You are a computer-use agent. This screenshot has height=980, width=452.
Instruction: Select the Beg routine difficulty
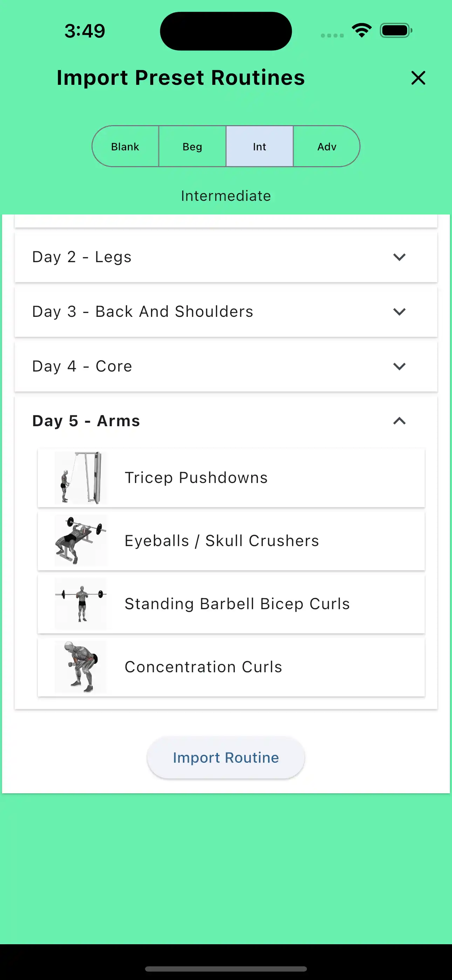click(x=192, y=146)
